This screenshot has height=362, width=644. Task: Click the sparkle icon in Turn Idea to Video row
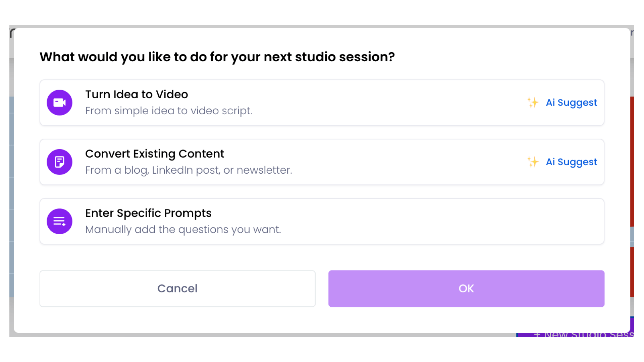pos(533,103)
